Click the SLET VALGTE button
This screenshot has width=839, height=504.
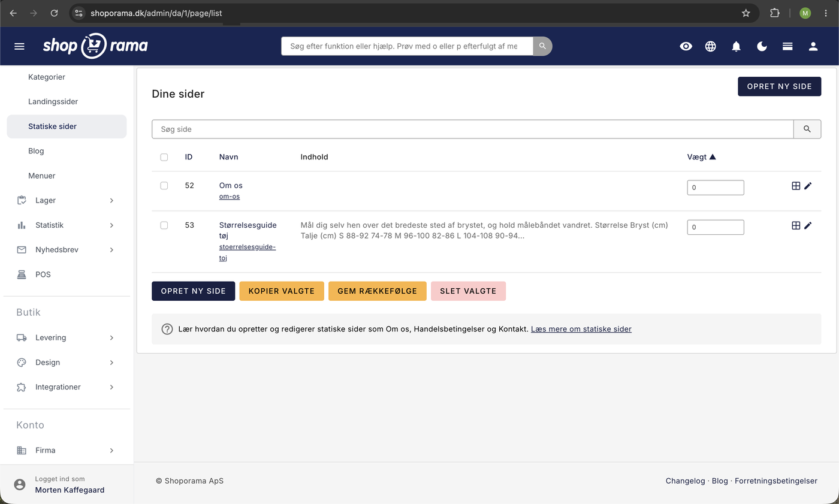[x=468, y=291]
